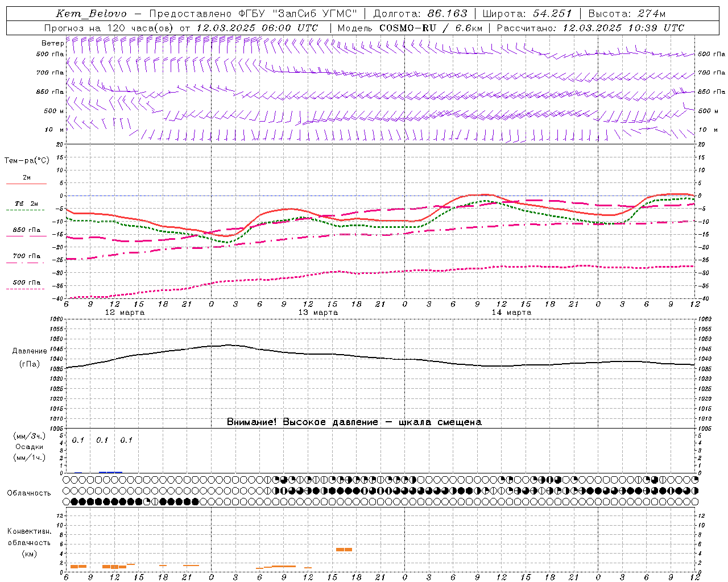Click the blue precipitation bar at 12 hours
728x582 pixels.
coord(110,472)
